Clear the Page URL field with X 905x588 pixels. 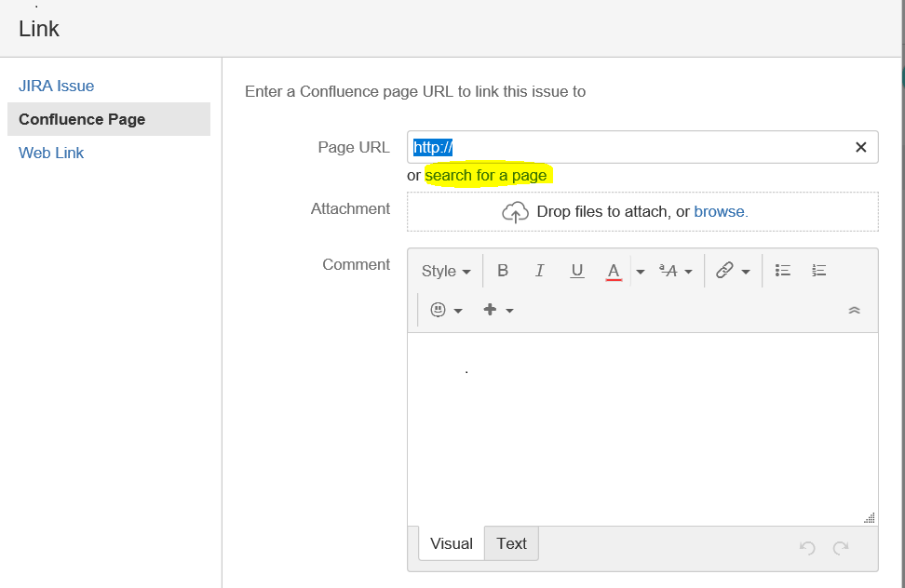coord(860,148)
